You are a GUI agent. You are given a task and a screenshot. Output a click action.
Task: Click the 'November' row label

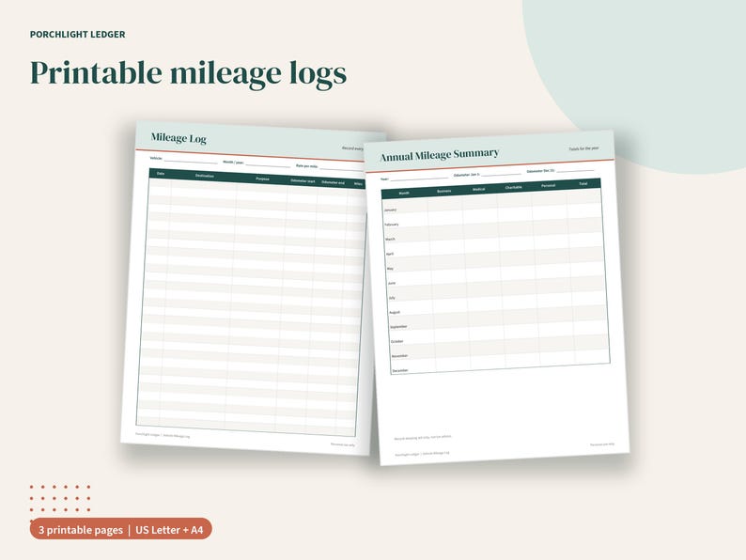click(399, 356)
